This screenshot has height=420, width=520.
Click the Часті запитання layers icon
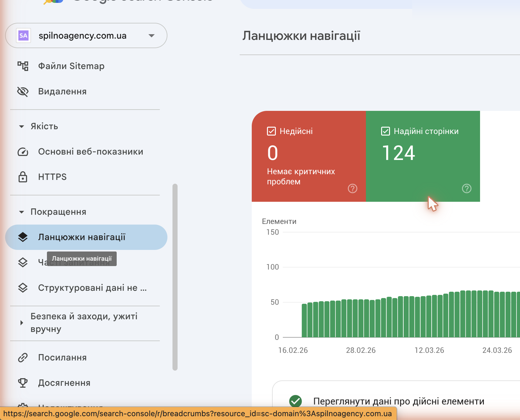tap(23, 262)
